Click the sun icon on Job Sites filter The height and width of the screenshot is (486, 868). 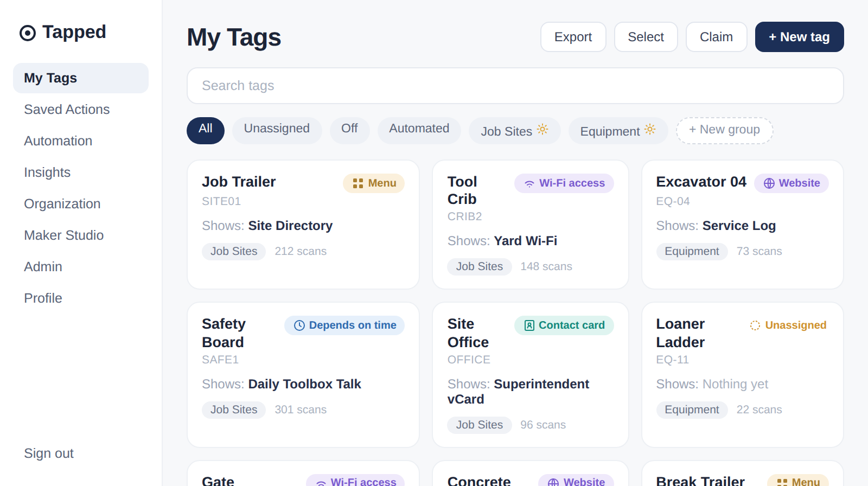[542, 129]
